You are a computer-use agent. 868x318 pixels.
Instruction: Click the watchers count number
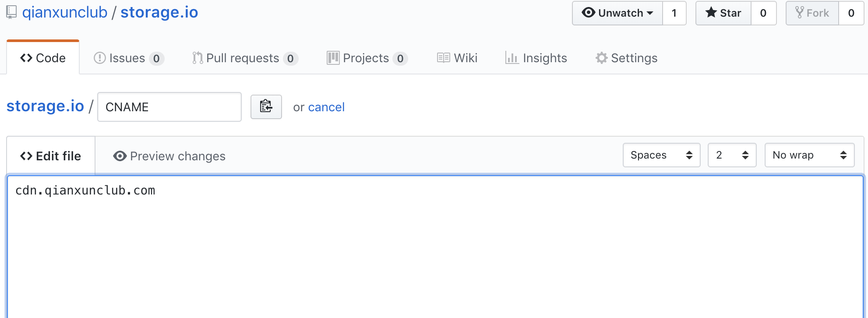pos(674,13)
